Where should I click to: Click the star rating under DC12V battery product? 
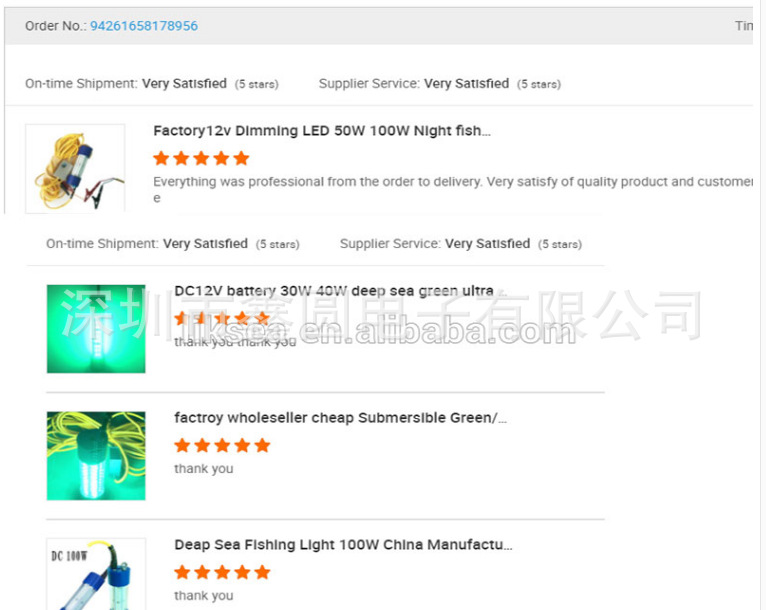pos(222,318)
